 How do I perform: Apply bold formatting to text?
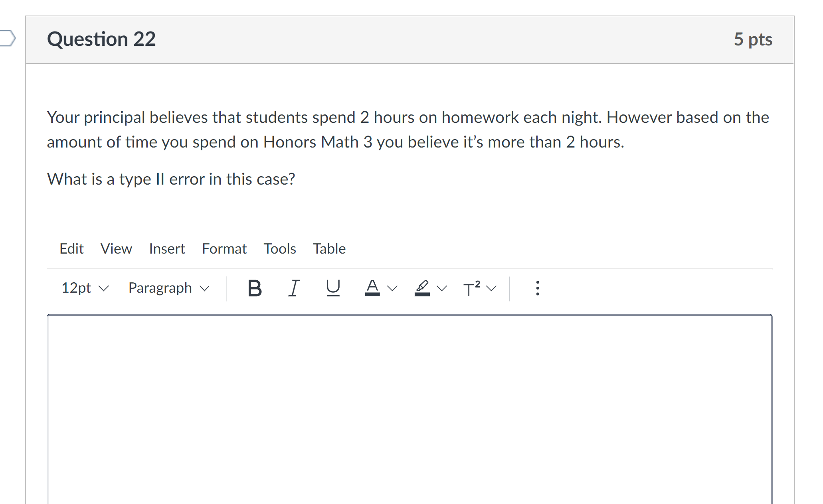click(x=254, y=288)
